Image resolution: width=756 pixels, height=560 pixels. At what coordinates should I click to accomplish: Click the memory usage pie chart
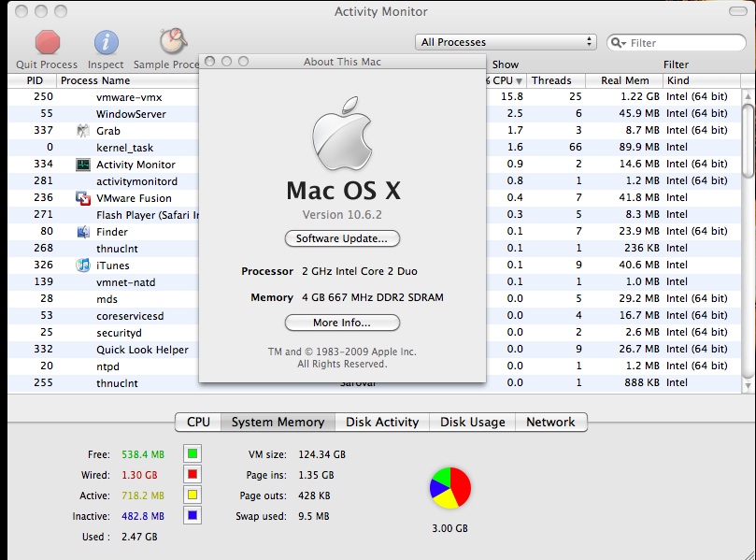(x=450, y=487)
